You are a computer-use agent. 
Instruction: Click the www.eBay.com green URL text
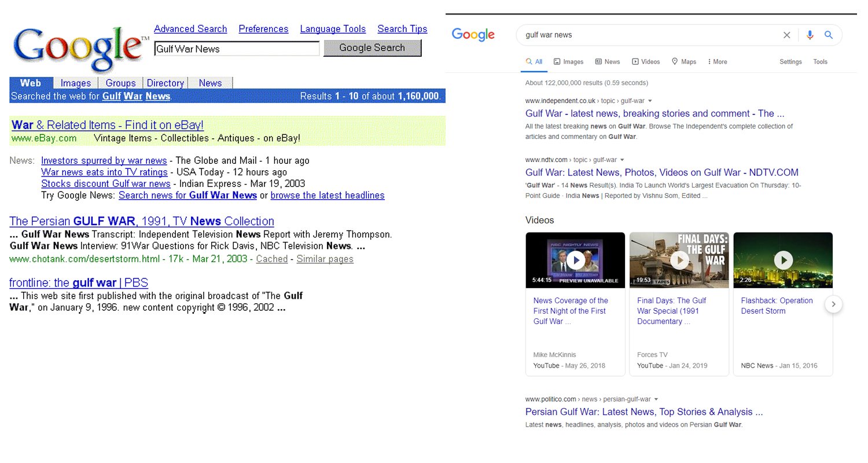[x=44, y=138]
